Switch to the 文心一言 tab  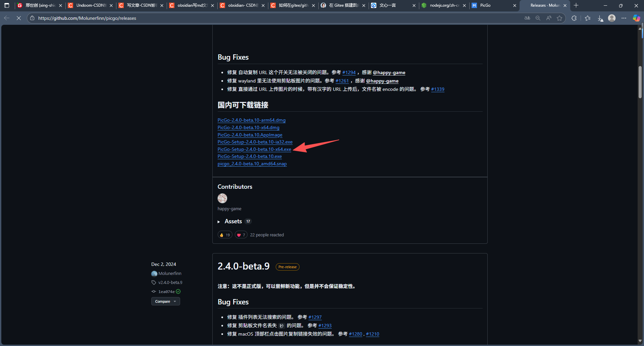pos(394,5)
